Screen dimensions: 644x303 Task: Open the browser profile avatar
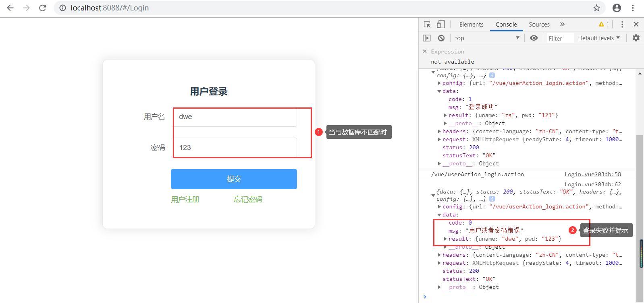[617, 8]
